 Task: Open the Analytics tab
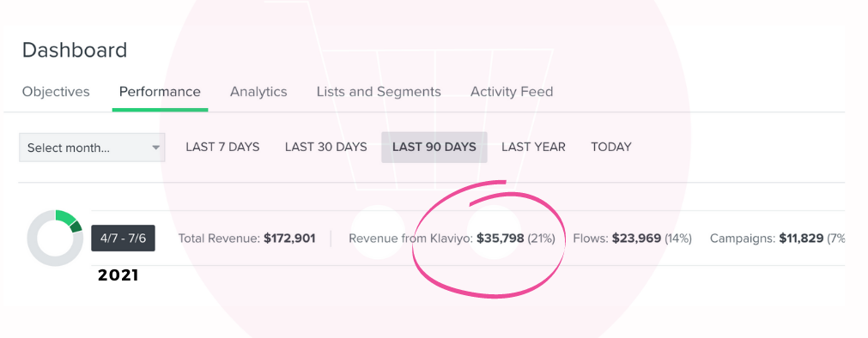coord(258,91)
